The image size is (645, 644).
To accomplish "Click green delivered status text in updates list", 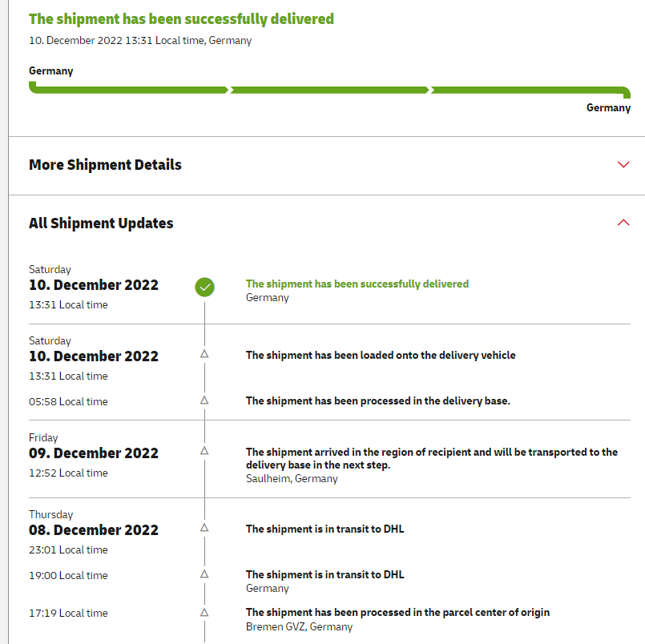I will [357, 284].
